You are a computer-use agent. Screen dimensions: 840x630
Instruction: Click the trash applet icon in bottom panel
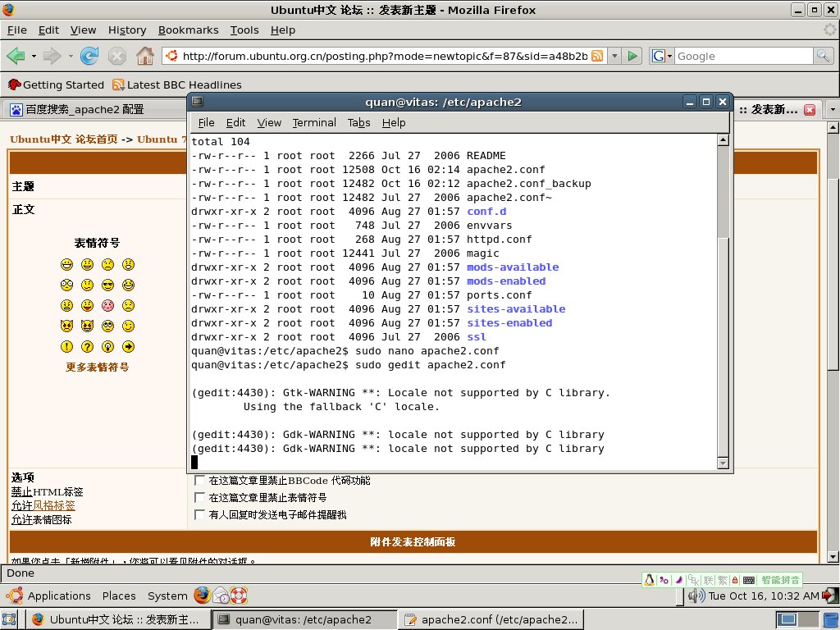[830, 619]
